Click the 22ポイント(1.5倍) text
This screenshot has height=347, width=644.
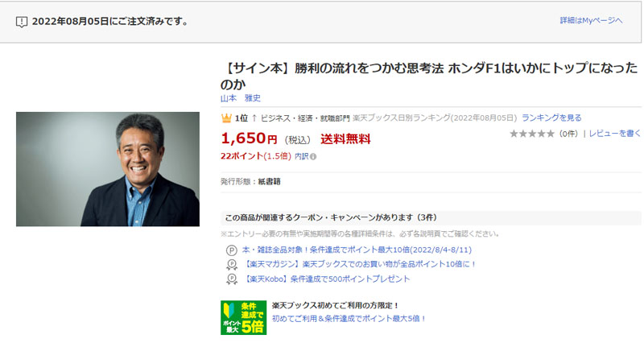[256, 156]
